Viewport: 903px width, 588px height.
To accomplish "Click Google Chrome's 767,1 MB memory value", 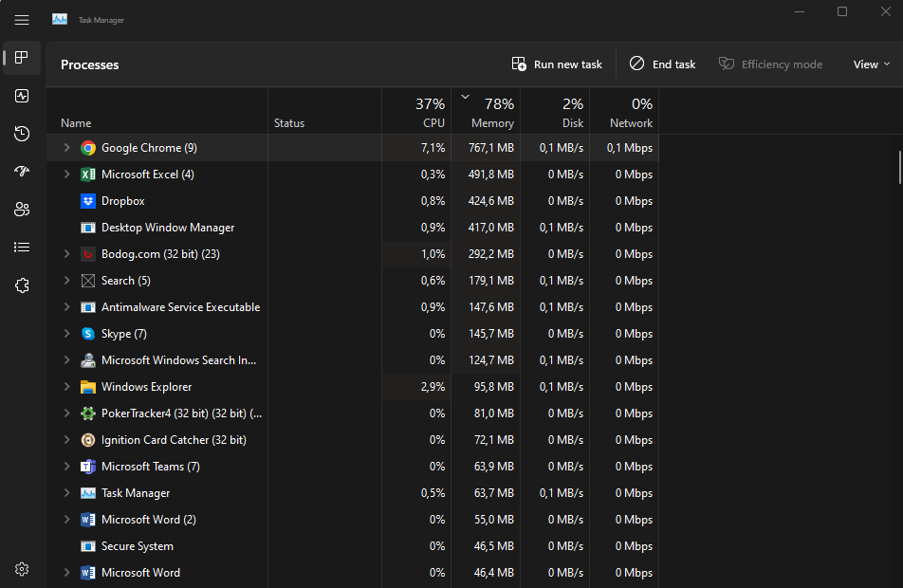I will tap(491, 148).
